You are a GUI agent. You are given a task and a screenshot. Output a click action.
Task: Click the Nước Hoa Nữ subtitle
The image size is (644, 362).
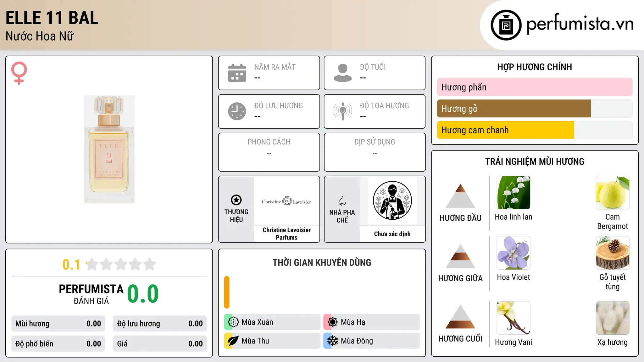coord(40,36)
